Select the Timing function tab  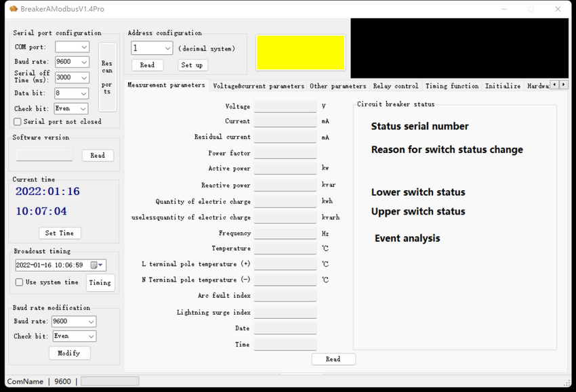coord(451,86)
